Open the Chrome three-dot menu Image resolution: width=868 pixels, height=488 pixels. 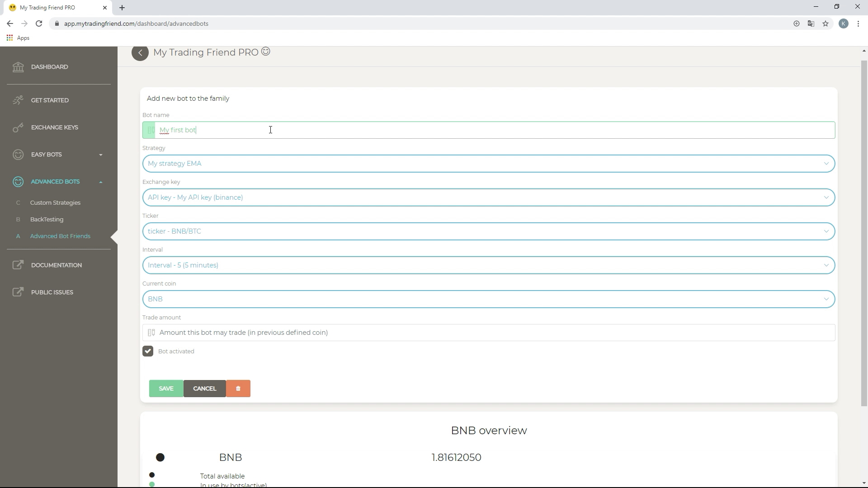tap(858, 23)
